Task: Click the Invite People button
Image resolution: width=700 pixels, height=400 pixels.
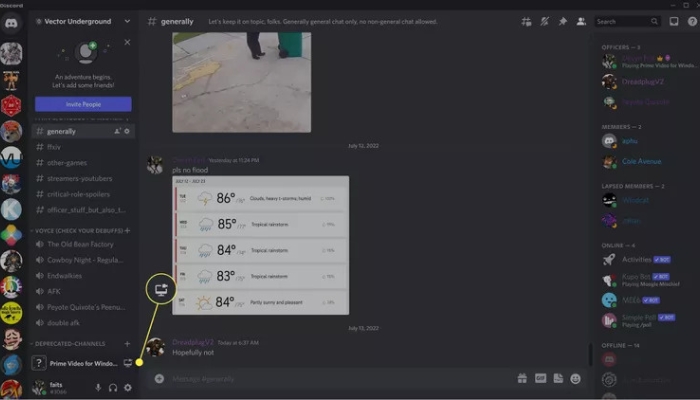Action: click(83, 104)
